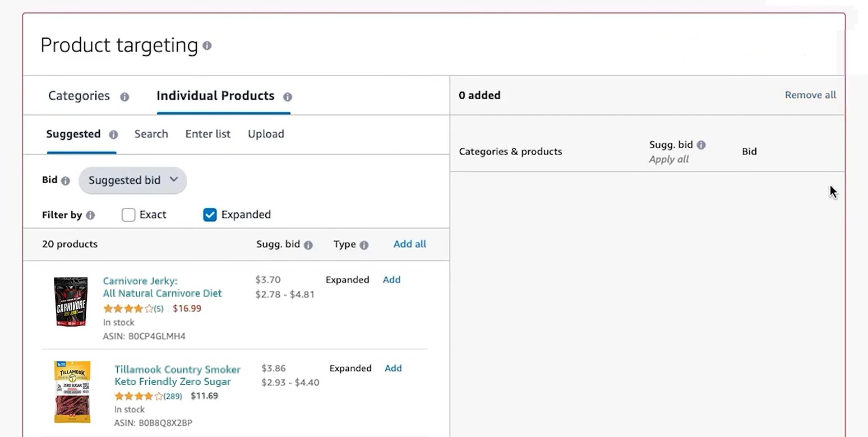Click info icon next to Bid label
Image resolution: width=868 pixels, height=437 pixels.
tap(66, 181)
